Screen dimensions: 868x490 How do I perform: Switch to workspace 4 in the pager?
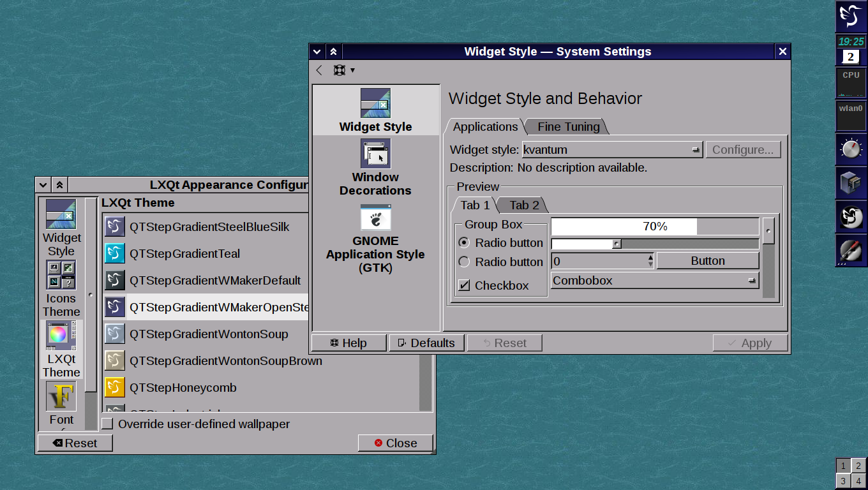tap(859, 481)
